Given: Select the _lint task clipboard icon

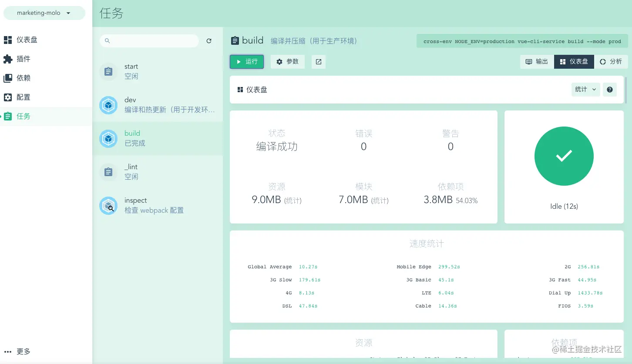Looking at the screenshot, I should 108,172.
